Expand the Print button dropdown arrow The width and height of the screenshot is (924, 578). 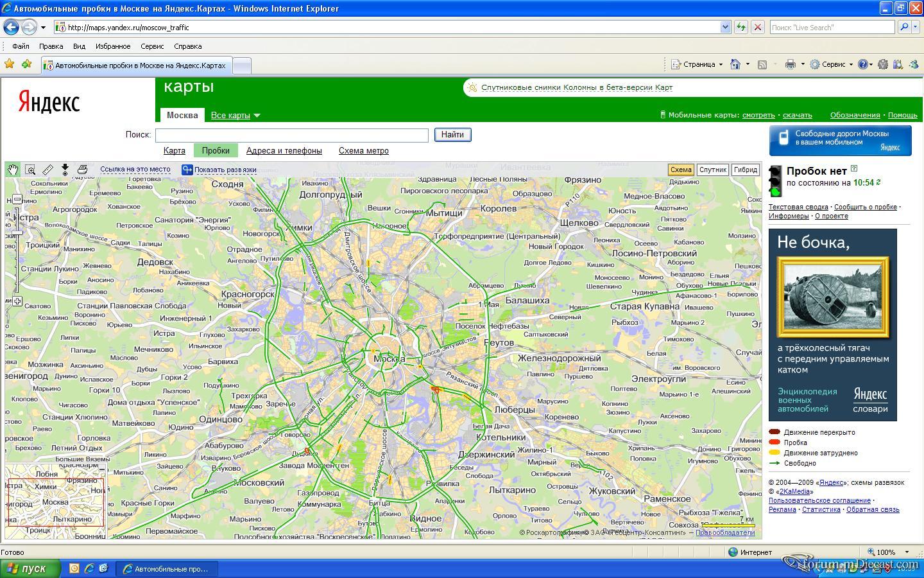[x=803, y=64]
